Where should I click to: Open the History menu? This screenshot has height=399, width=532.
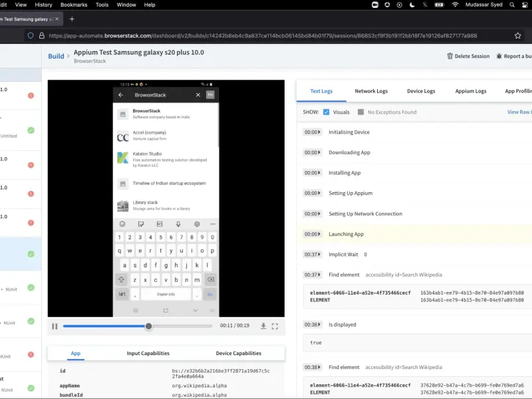tap(43, 5)
